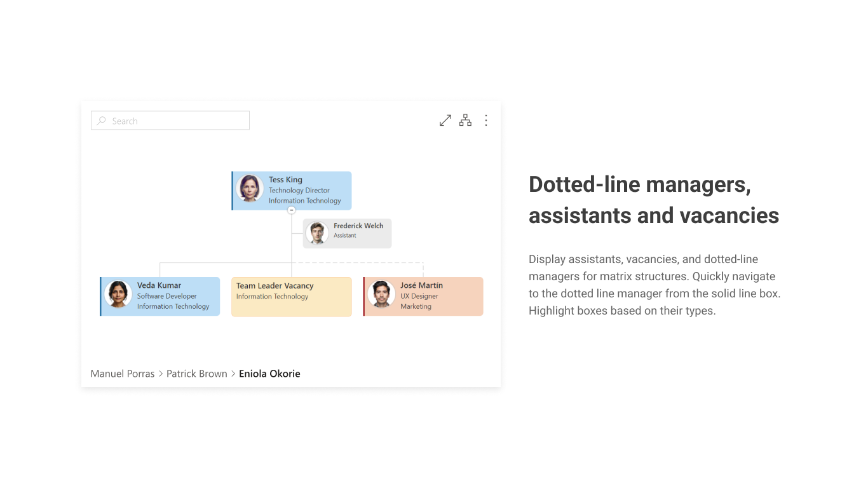Select the org chart layout icon
This screenshot has height=488, width=868.
coord(465,120)
